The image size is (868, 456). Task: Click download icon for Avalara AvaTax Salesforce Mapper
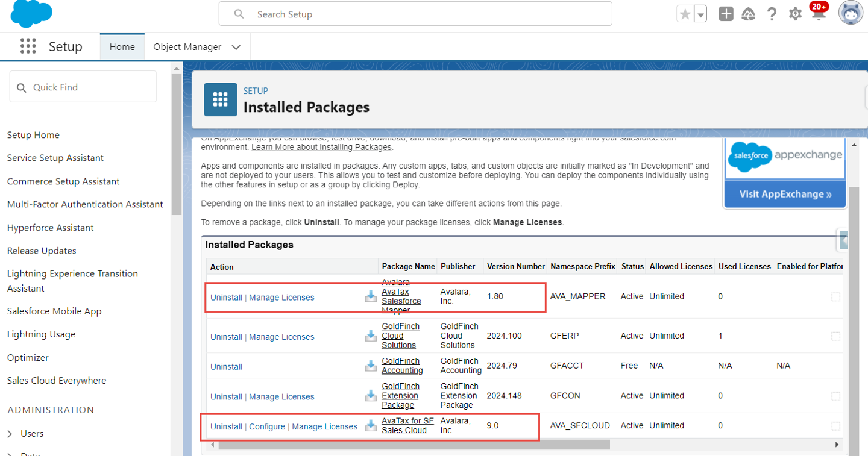[x=371, y=296]
